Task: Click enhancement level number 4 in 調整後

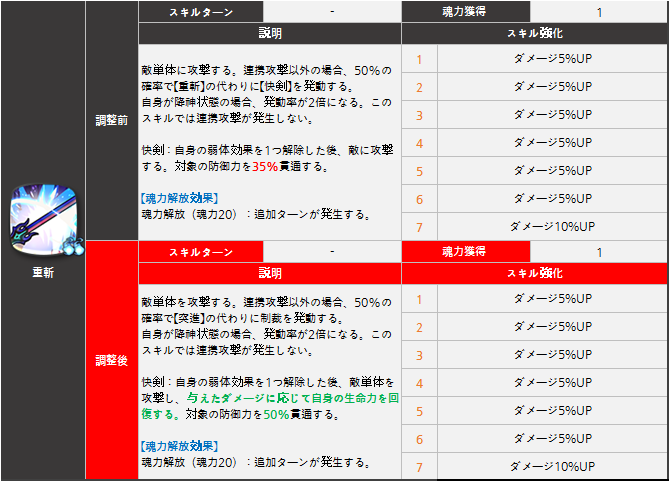Action: point(419,383)
